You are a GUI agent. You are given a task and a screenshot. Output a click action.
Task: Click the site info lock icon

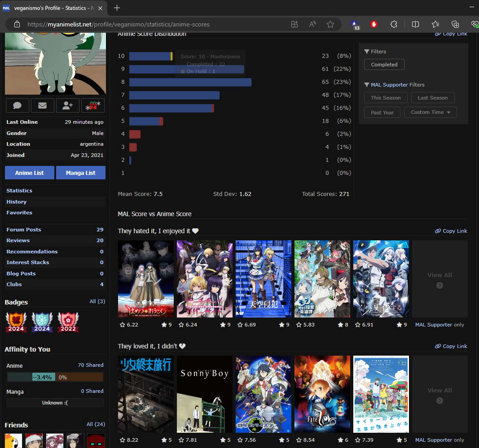(17, 24)
